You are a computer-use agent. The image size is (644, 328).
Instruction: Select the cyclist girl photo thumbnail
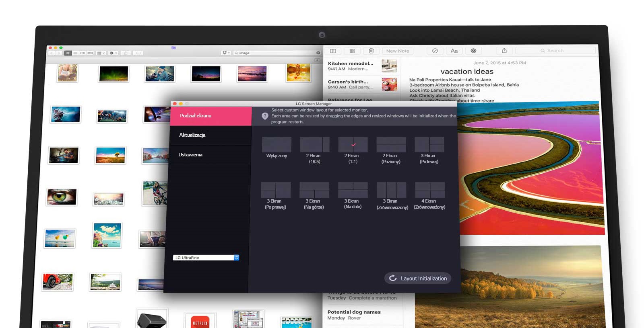tap(155, 193)
